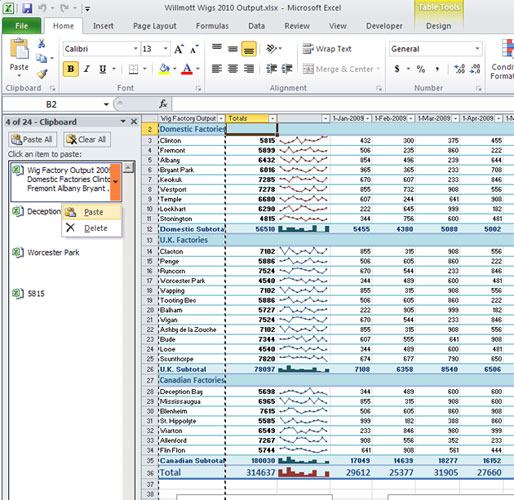514x500 pixels.
Task: Open the Clipboard group dialog launcher
Action: [52, 88]
